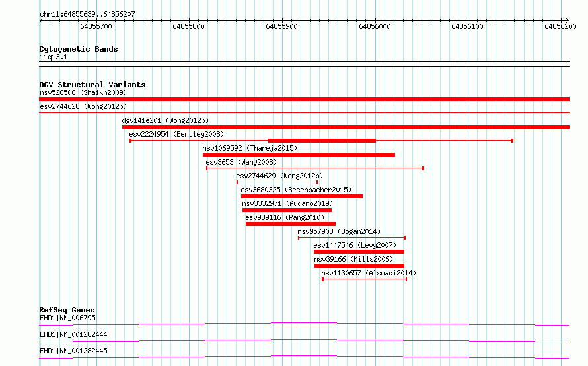Click the left arrow of the coordinate ruler
Screen dimensions: 588x366
tap(41, 20)
